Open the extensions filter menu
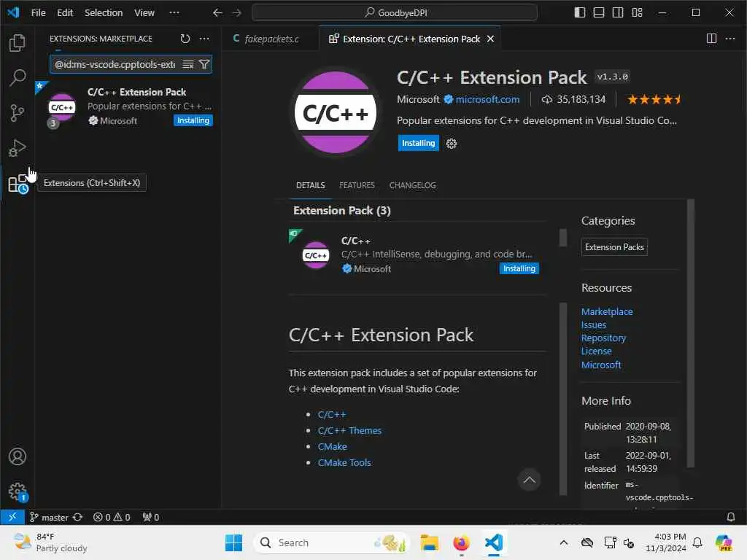 tap(204, 64)
